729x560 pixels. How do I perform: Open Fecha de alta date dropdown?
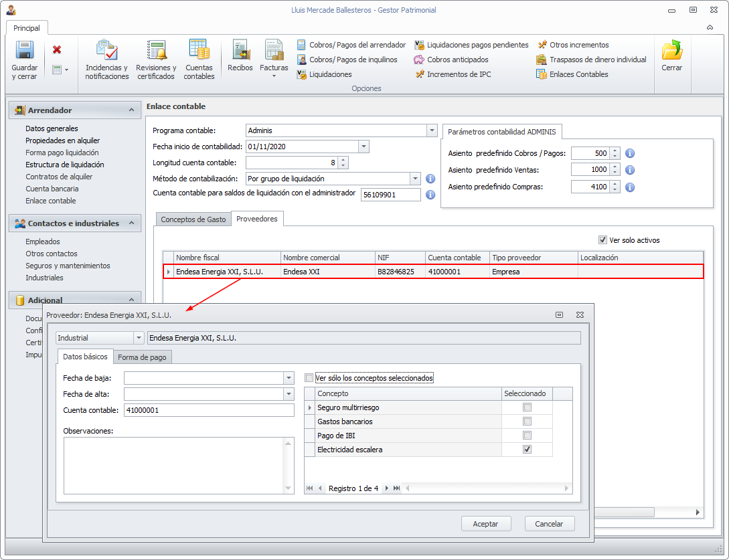(x=289, y=395)
